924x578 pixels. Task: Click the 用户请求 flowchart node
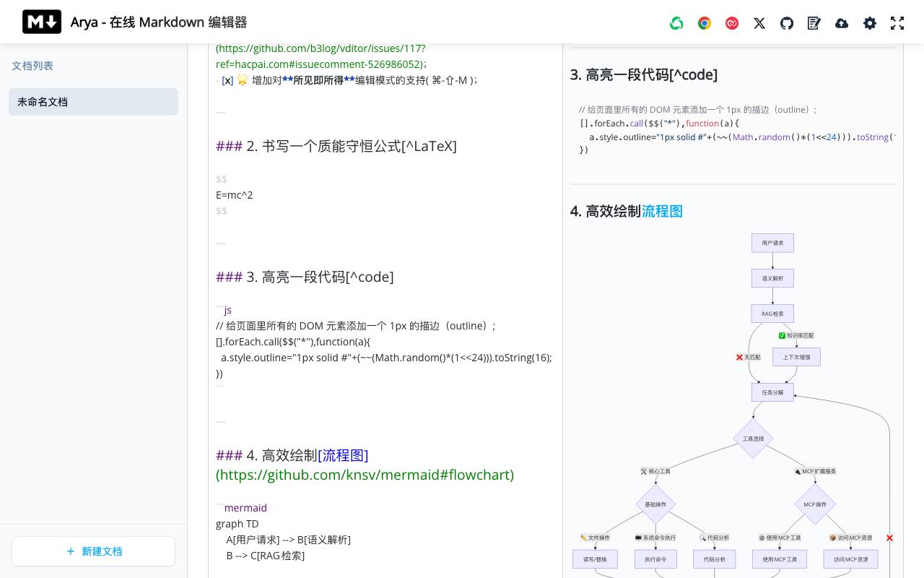click(772, 243)
